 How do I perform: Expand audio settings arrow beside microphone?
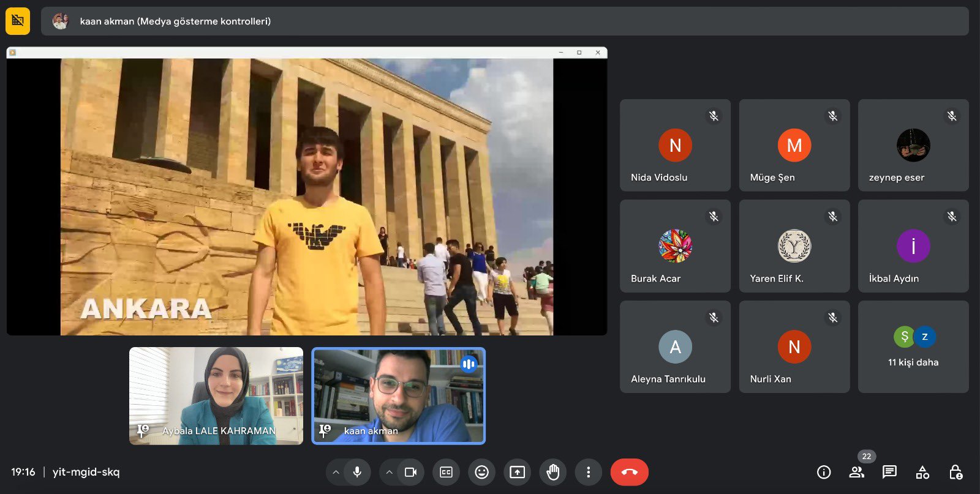[x=336, y=472]
